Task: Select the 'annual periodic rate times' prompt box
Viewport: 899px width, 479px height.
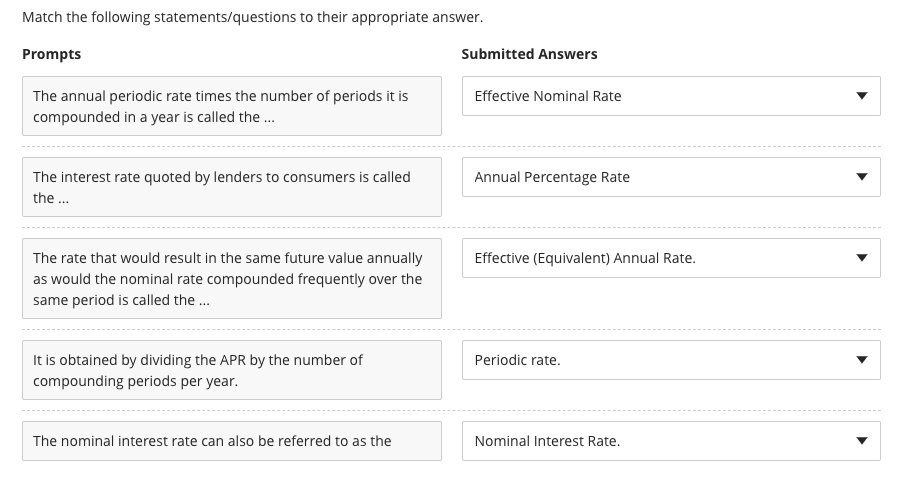Action: 231,106
